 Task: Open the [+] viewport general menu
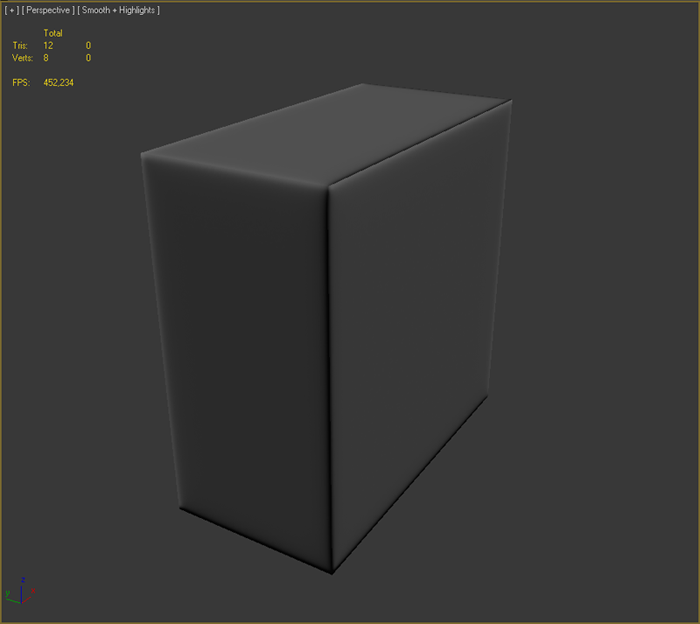(x=12, y=10)
